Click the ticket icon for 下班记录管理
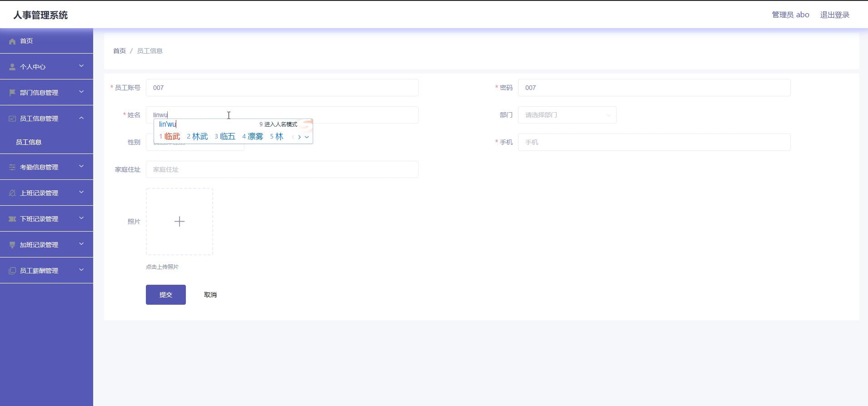 [x=12, y=219]
